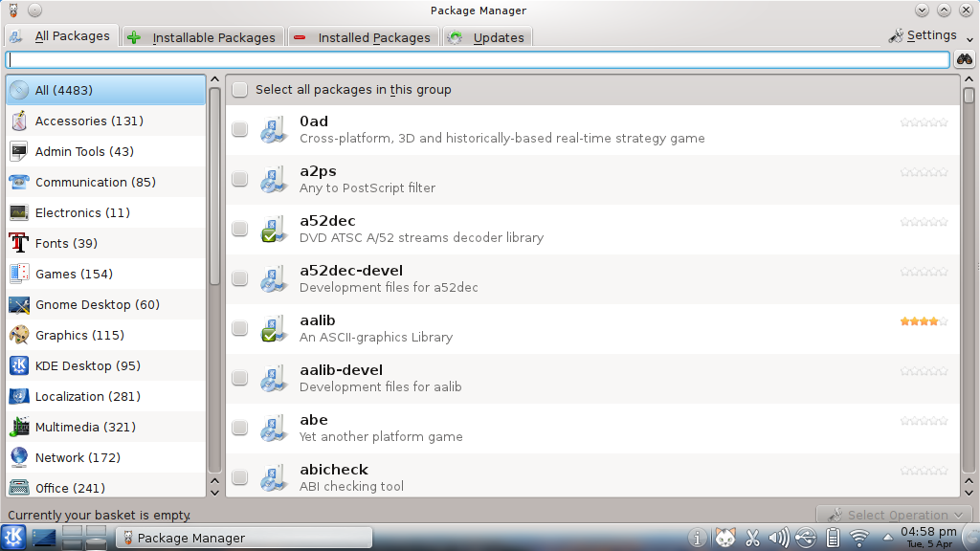Viewport: 980px width, 551px height.
Task: Tick the 0ad package checkbox
Action: click(240, 129)
